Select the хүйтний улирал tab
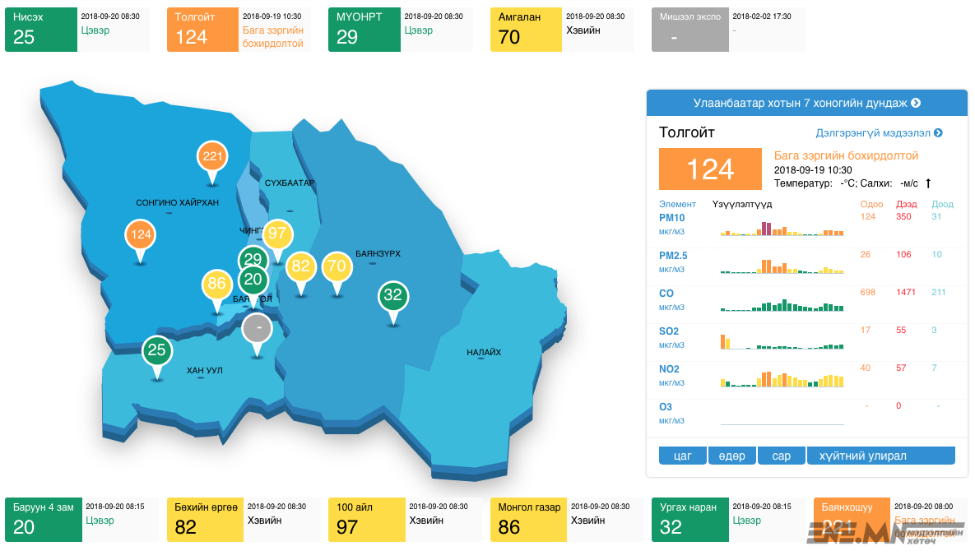Viewport: 975px width, 560px height. [880, 456]
